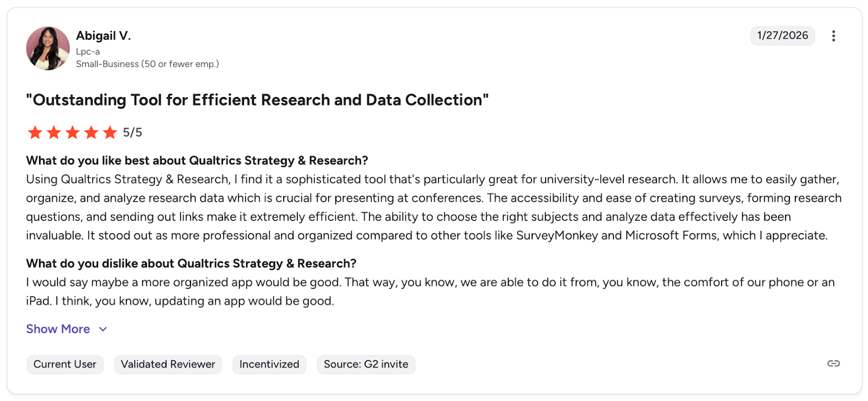Click the Small-Business company size label
Screen dimensions: 868x401
[x=147, y=64]
